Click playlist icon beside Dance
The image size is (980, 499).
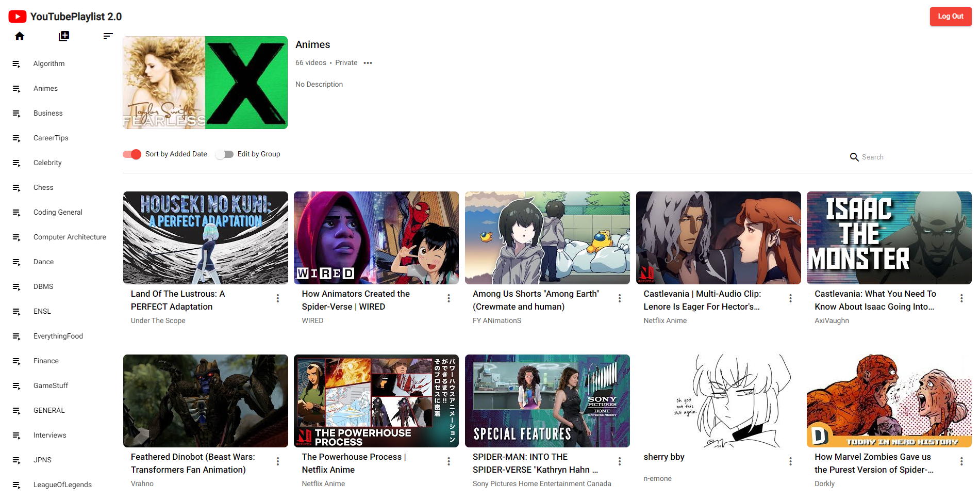16,262
